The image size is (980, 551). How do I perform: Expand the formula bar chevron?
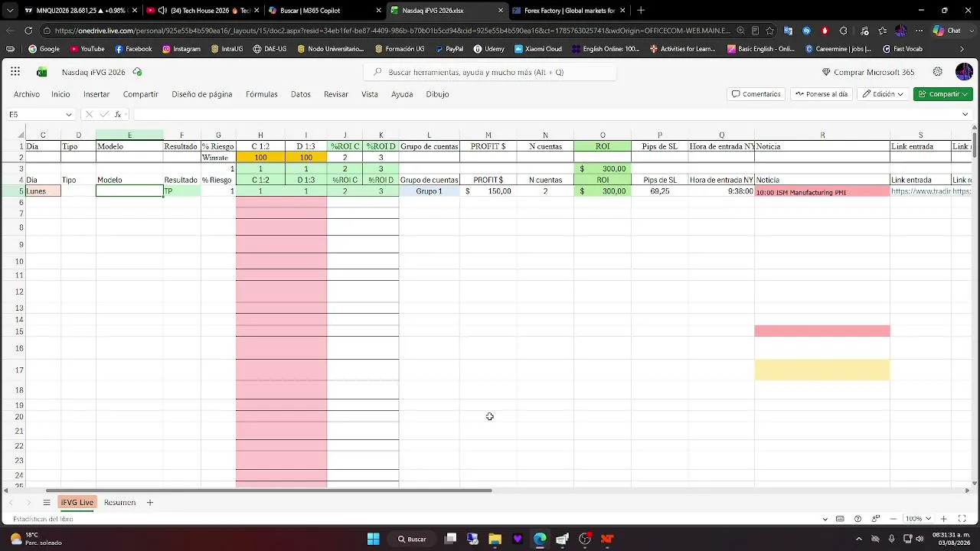[x=965, y=114]
